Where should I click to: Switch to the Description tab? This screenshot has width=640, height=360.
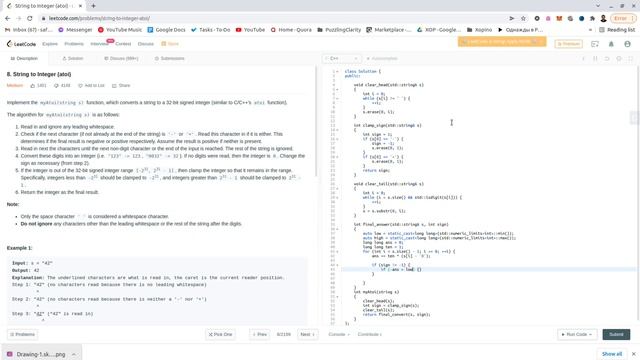pos(24,58)
